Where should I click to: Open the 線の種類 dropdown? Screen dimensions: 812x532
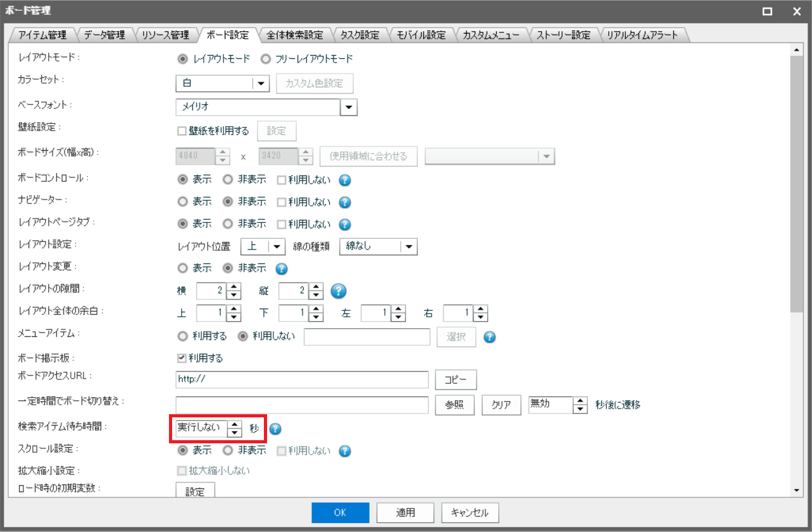point(409,247)
